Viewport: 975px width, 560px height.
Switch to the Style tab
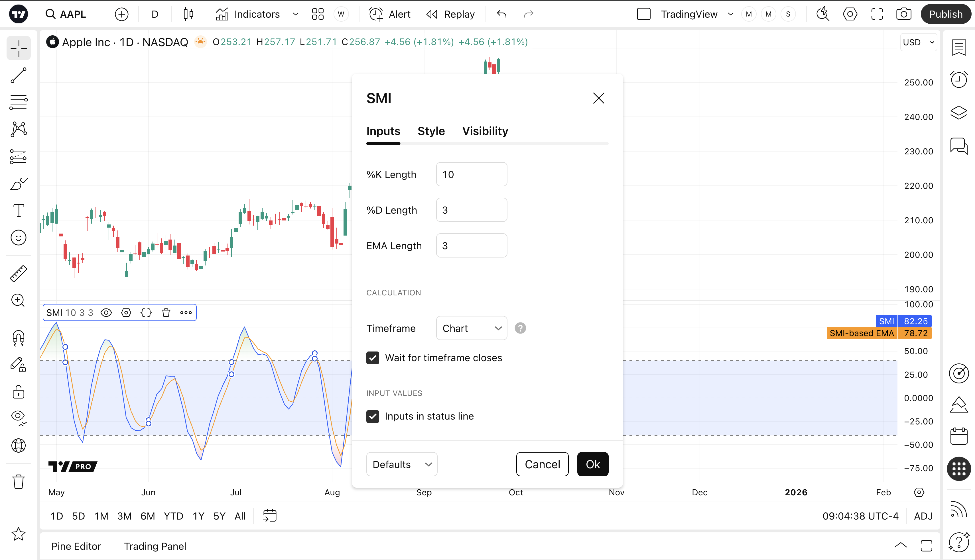(x=431, y=131)
